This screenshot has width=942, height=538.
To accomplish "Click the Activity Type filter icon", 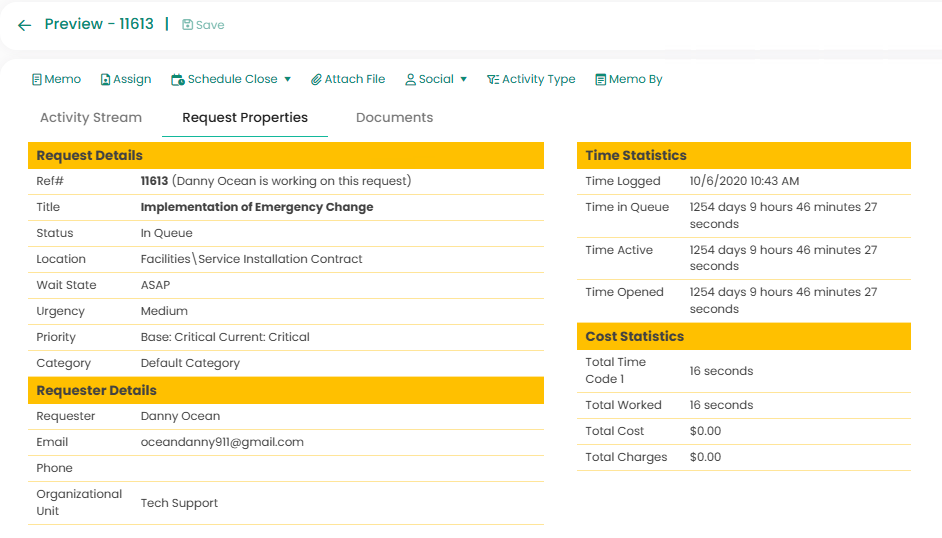I will point(492,80).
